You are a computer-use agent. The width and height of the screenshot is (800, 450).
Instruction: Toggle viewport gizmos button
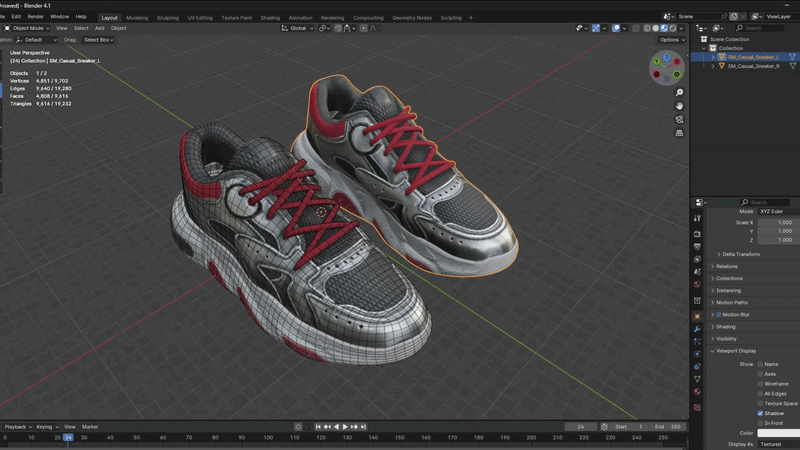(596, 28)
